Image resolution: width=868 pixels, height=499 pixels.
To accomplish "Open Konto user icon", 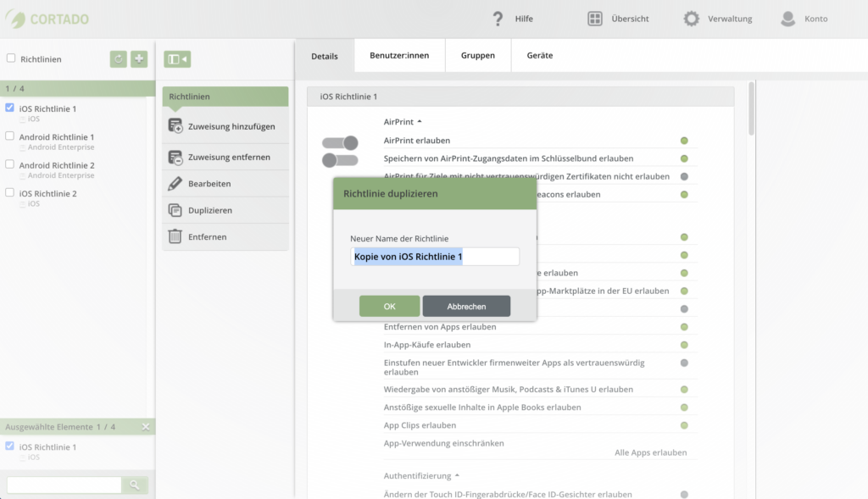I will [x=787, y=19].
